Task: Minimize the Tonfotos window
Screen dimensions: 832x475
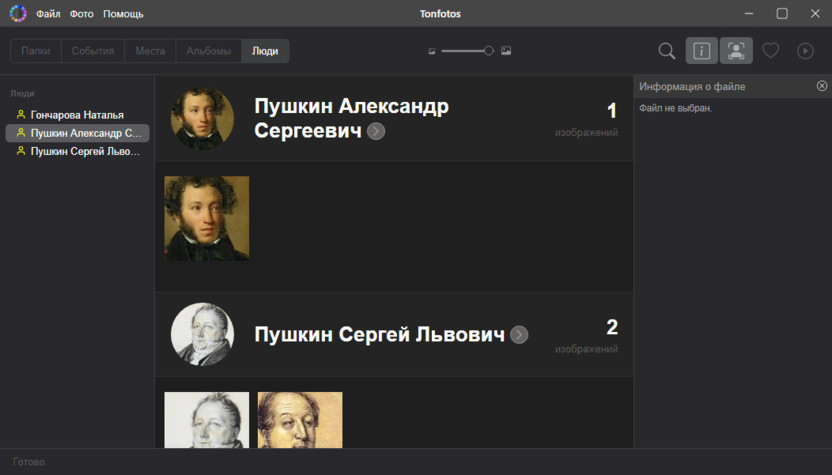Action: pyautogui.click(x=749, y=13)
